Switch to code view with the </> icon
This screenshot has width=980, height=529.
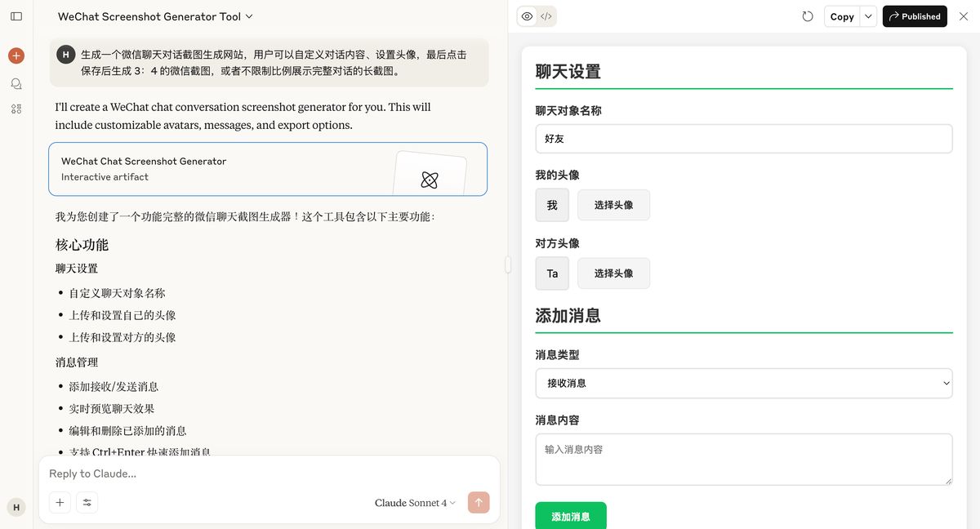click(x=546, y=16)
